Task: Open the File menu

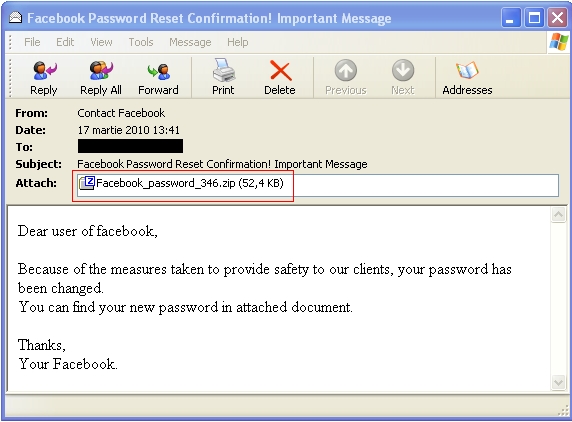Action: pos(32,42)
